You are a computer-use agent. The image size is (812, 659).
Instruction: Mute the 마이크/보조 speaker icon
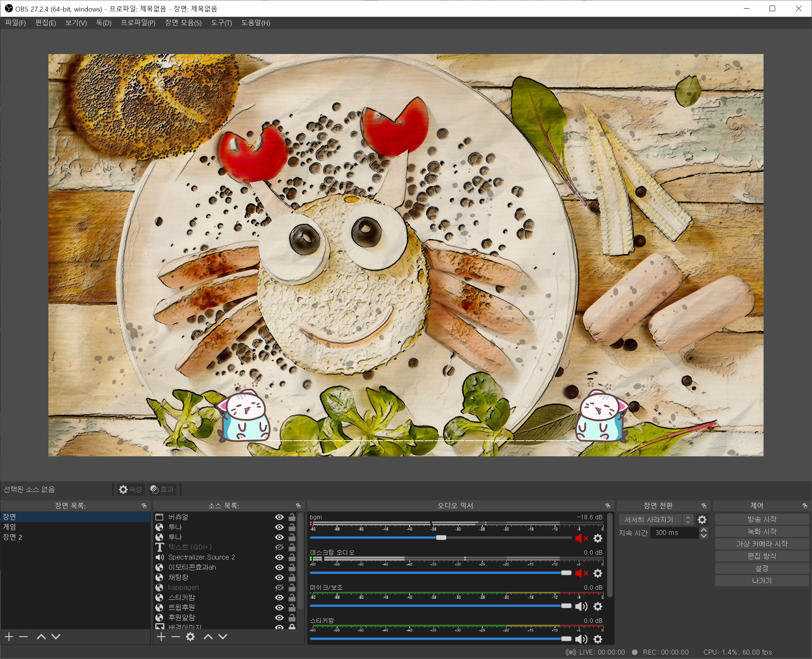pyautogui.click(x=581, y=606)
